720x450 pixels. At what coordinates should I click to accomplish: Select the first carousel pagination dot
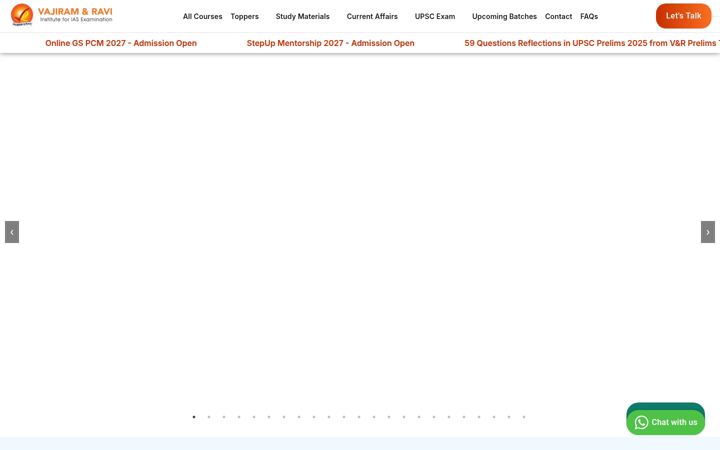[194, 417]
